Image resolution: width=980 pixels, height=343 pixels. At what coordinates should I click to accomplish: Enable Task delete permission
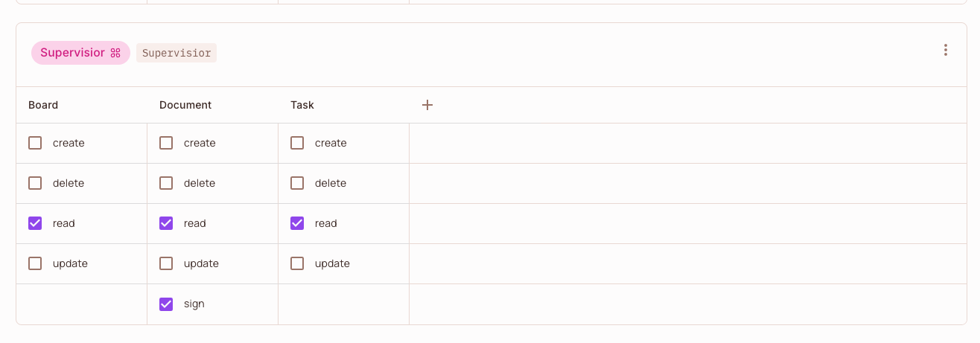[297, 183]
